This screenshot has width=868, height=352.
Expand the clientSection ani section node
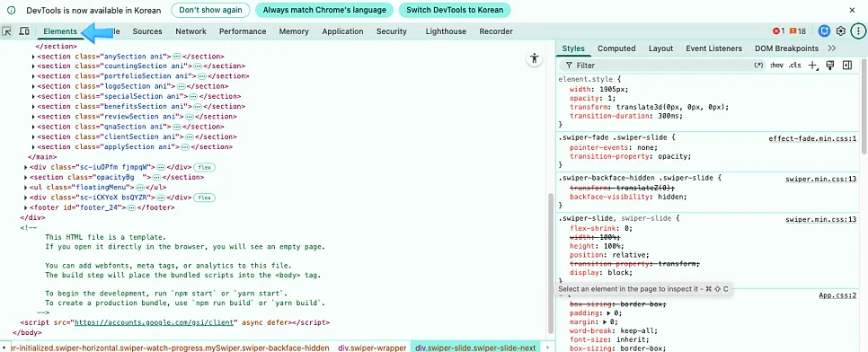click(34, 136)
